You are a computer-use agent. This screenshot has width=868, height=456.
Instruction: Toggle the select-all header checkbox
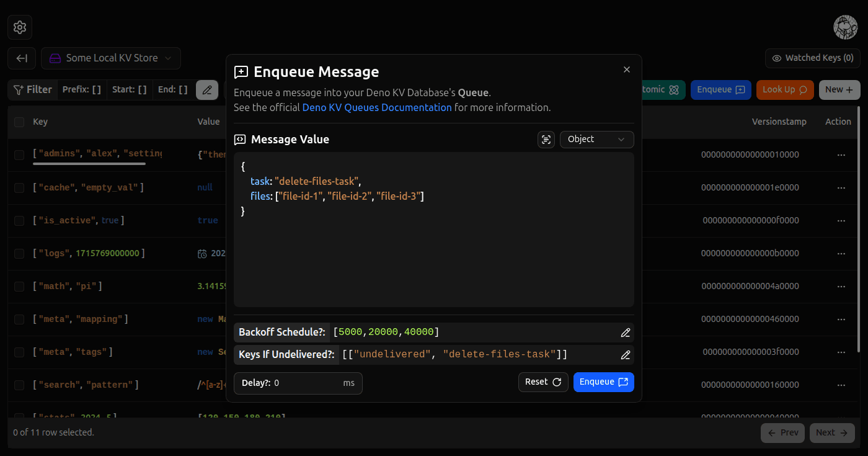pyautogui.click(x=19, y=122)
